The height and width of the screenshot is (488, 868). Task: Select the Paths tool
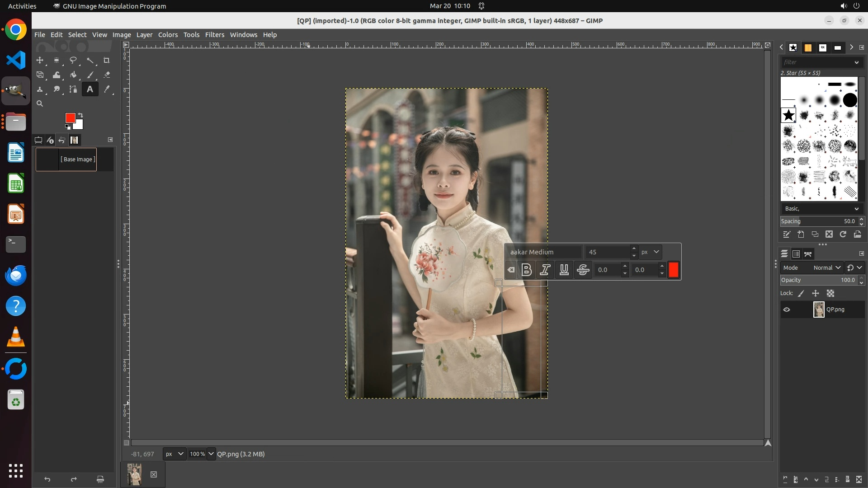pyautogui.click(x=73, y=89)
